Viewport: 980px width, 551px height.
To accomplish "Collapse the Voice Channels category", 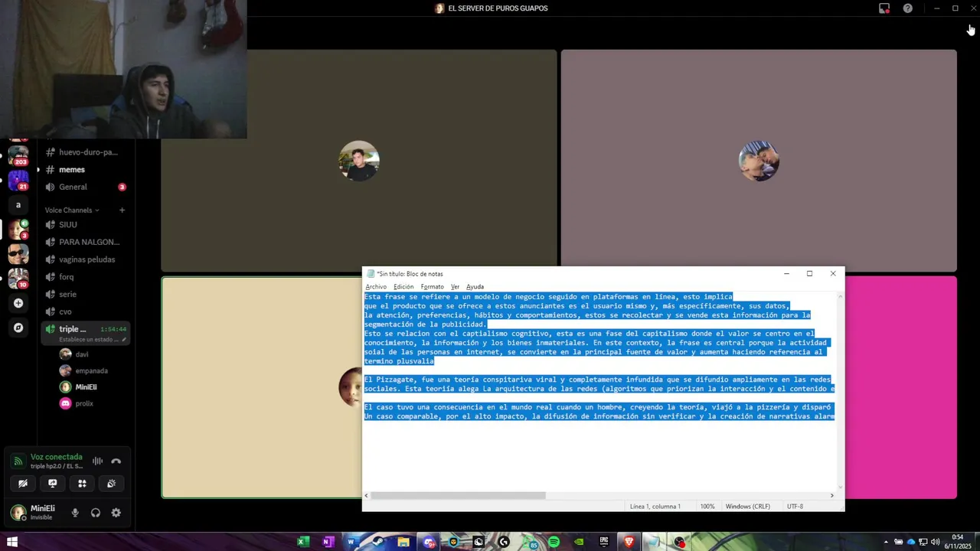I will pyautogui.click(x=72, y=210).
